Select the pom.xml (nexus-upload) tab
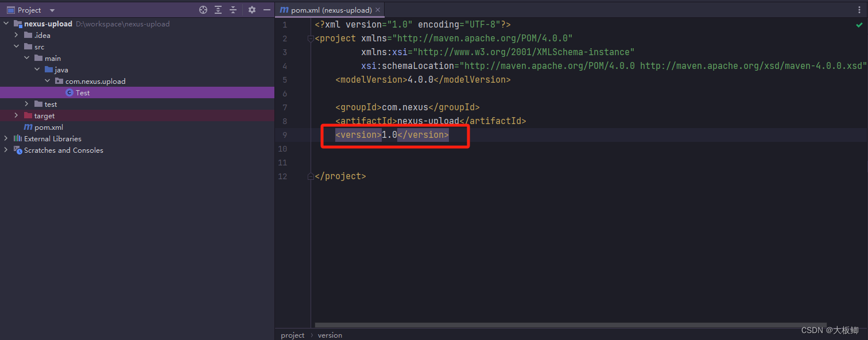The image size is (868, 340). 331,10
